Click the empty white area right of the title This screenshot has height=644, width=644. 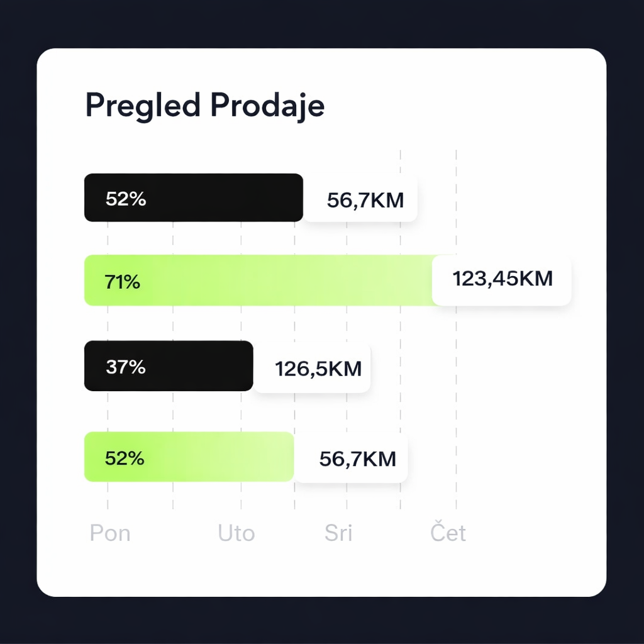[x=472, y=106]
